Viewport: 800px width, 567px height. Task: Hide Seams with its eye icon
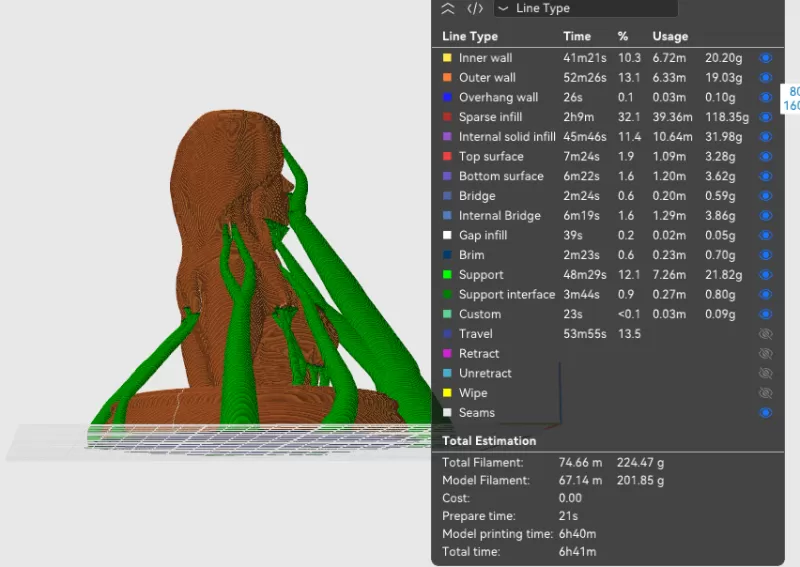(x=766, y=412)
